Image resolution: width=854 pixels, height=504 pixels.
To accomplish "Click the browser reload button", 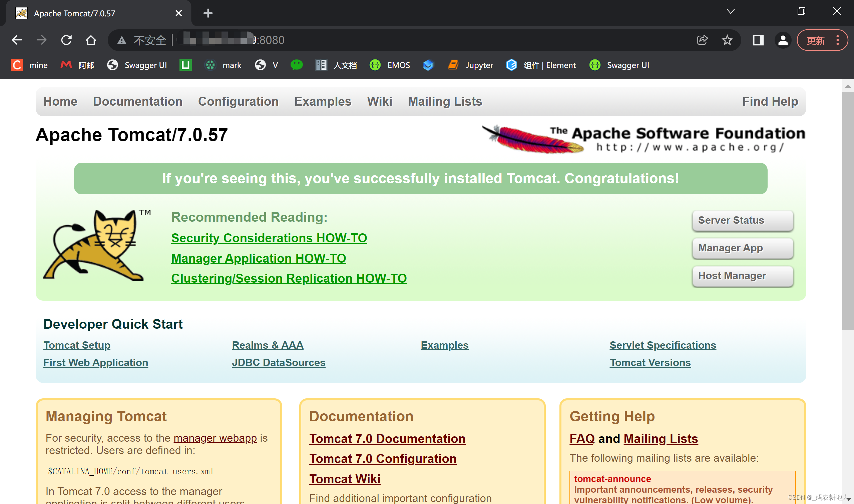I will [x=66, y=40].
